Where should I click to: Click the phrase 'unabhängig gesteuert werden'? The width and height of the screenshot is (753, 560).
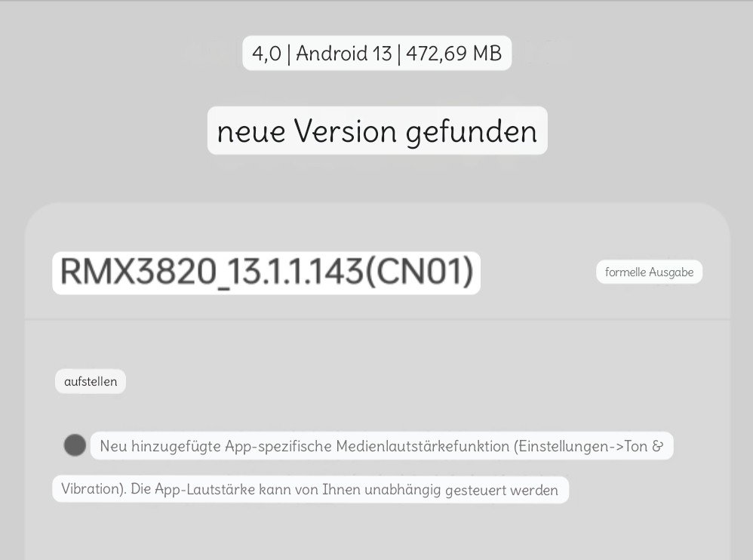click(462, 489)
